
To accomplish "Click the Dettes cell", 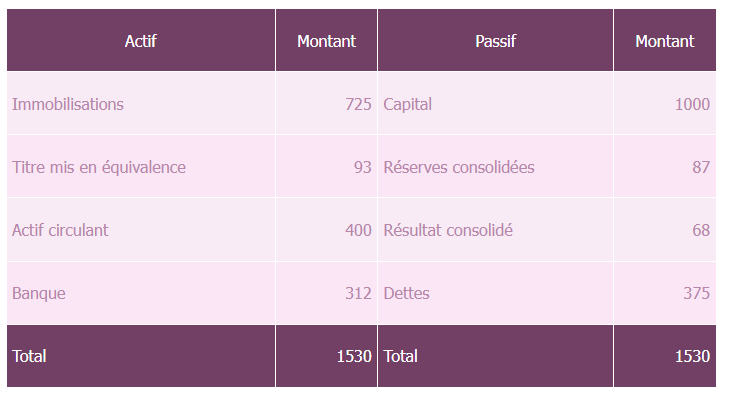I will [495, 293].
